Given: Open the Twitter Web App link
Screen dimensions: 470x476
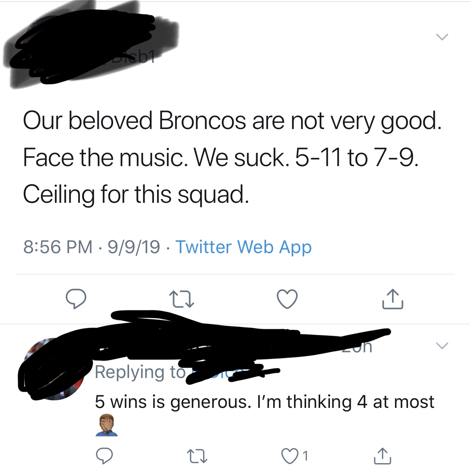Looking at the screenshot, I should 243,247.
